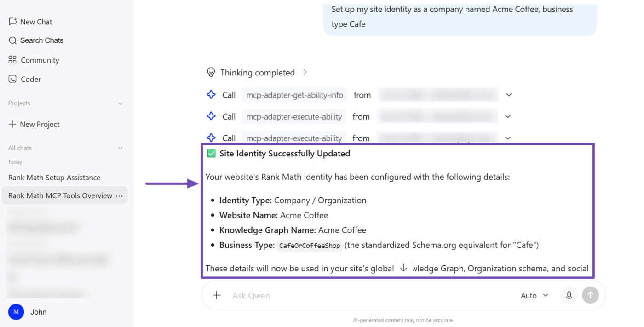The height and width of the screenshot is (327, 644).
Task: Collapse the Projects section
Action: [x=120, y=103]
